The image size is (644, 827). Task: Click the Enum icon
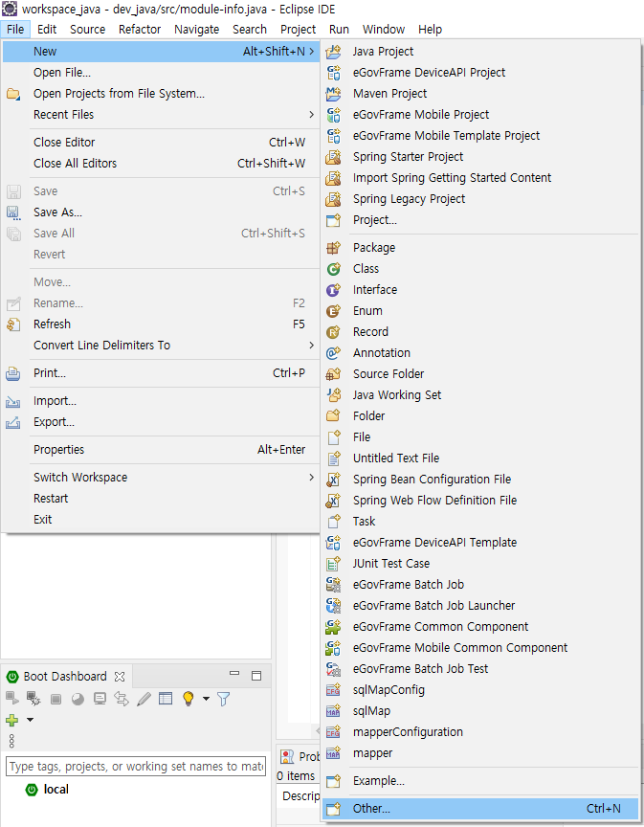pos(333,311)
